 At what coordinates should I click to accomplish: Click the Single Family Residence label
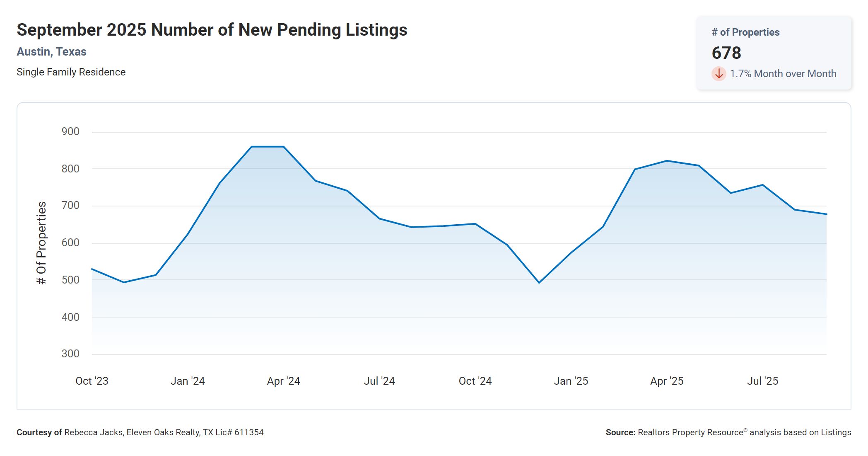71,72
